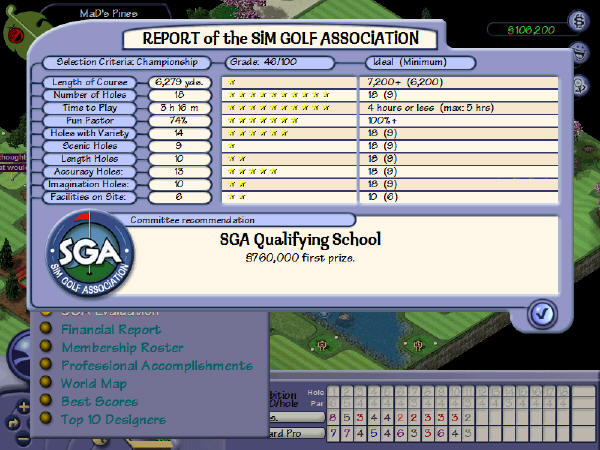Image resolution: width=600 pixels, height=450 pixels.
Task: Open Best Scores
Action: tap(99, 401)
